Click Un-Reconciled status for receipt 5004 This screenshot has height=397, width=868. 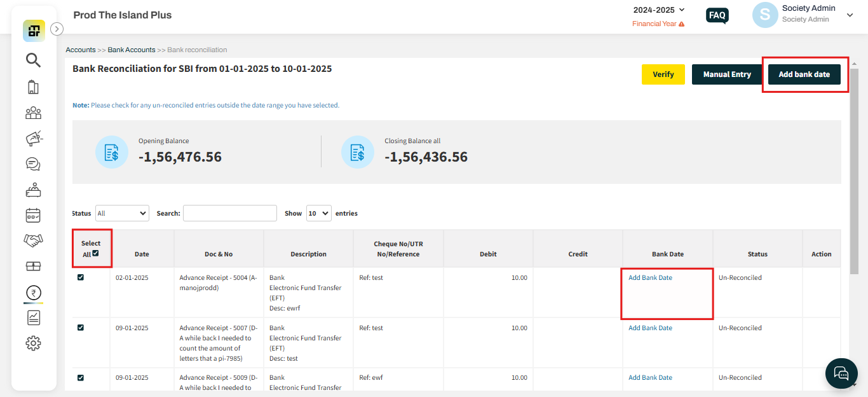point(740,277)
